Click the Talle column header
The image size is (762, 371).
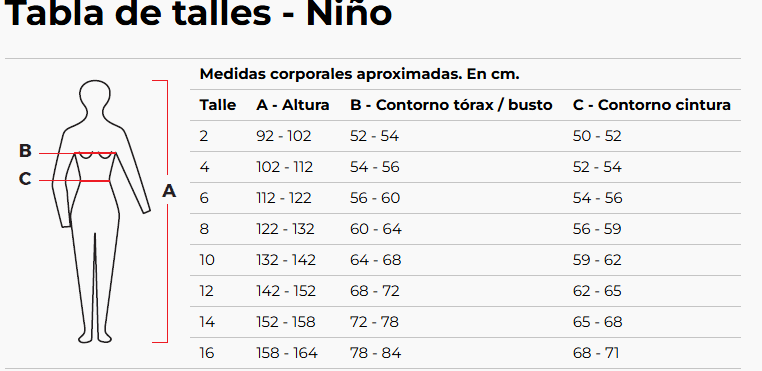218,105
